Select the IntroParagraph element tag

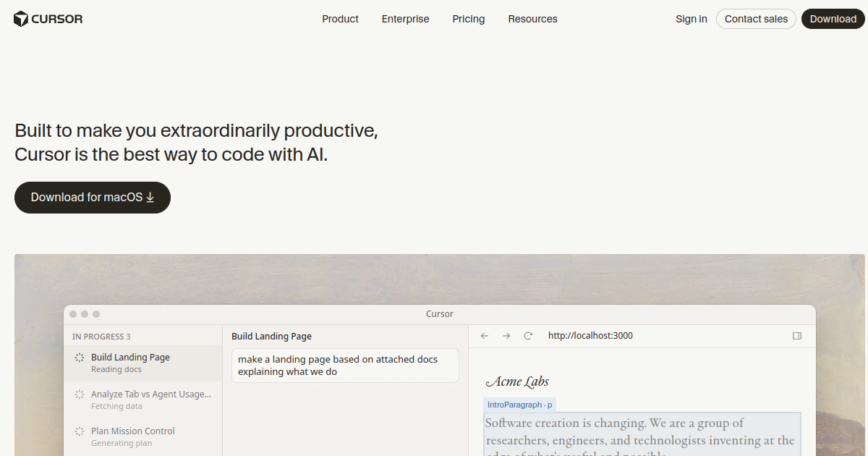coord(519,405)
